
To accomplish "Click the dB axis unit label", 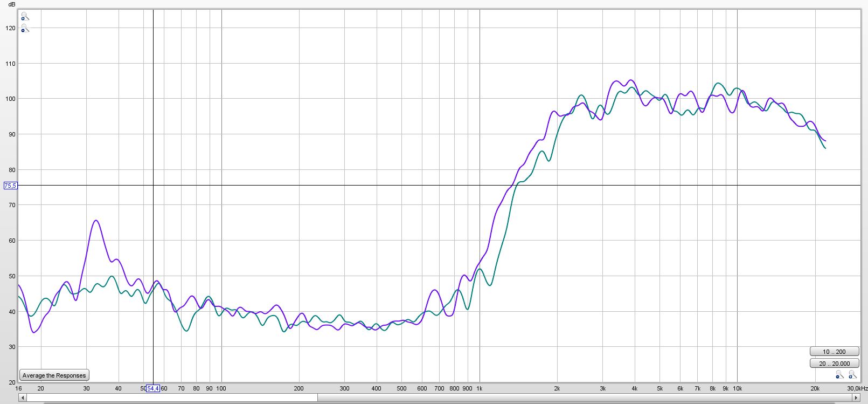I will 12,4.
